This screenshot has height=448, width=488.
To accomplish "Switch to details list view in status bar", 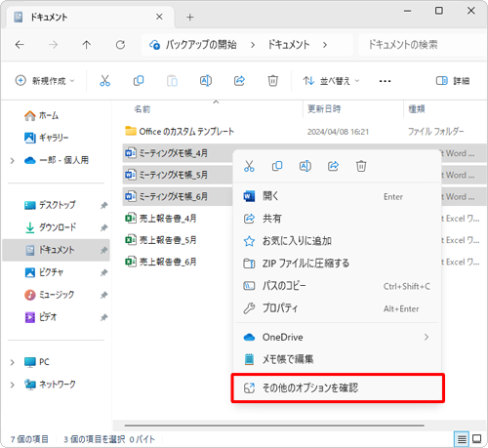I will coord(462,439).
